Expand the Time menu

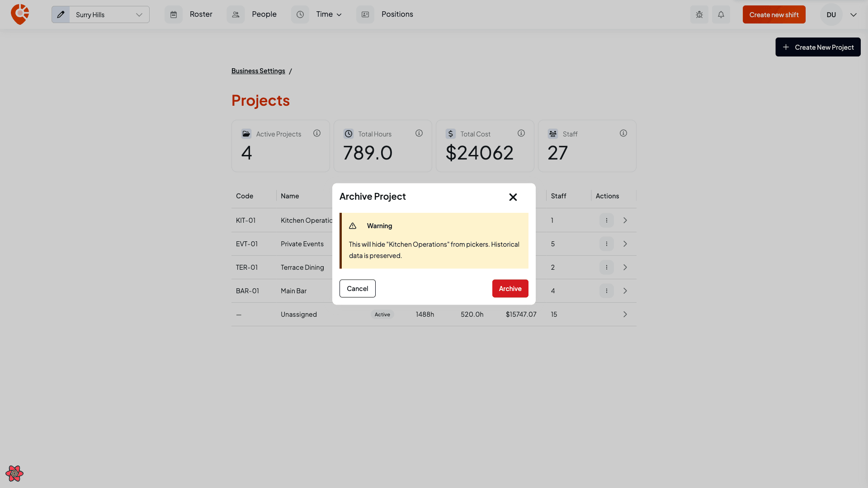[329, 14]
